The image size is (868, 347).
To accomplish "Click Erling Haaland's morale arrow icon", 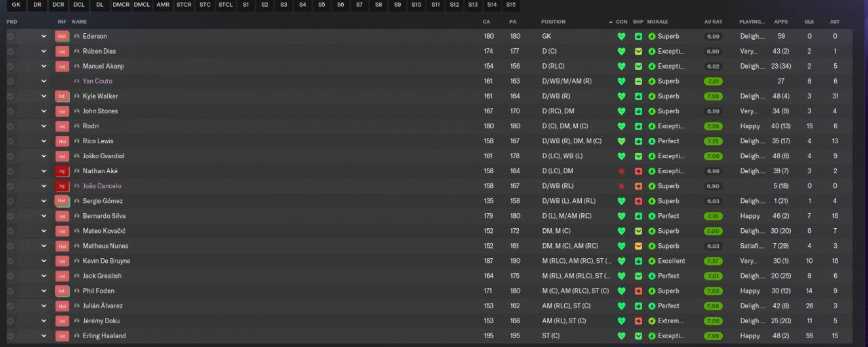I will click(x=652, y=335).
